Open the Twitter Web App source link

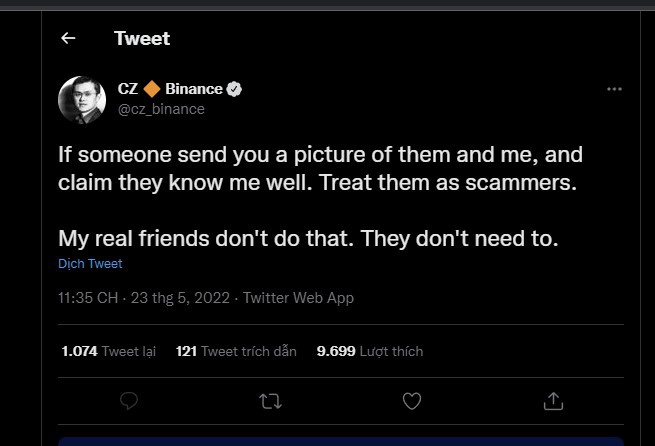tap(298, 298)
